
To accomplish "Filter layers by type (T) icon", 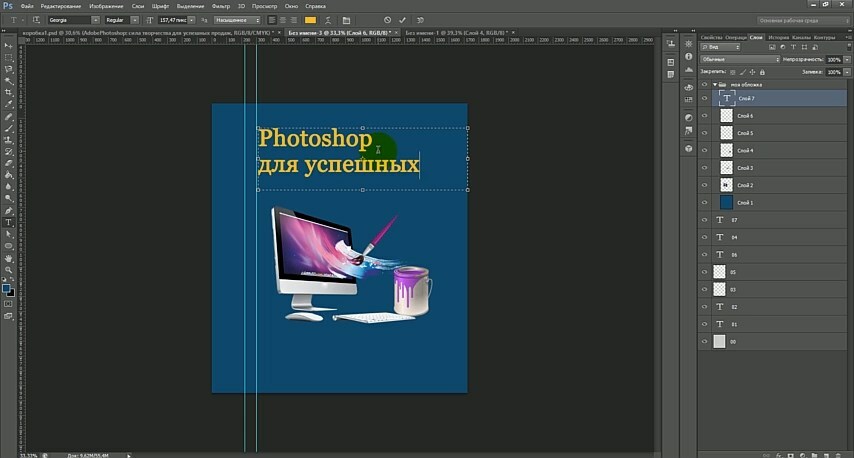I will click(x=793, y=47).
